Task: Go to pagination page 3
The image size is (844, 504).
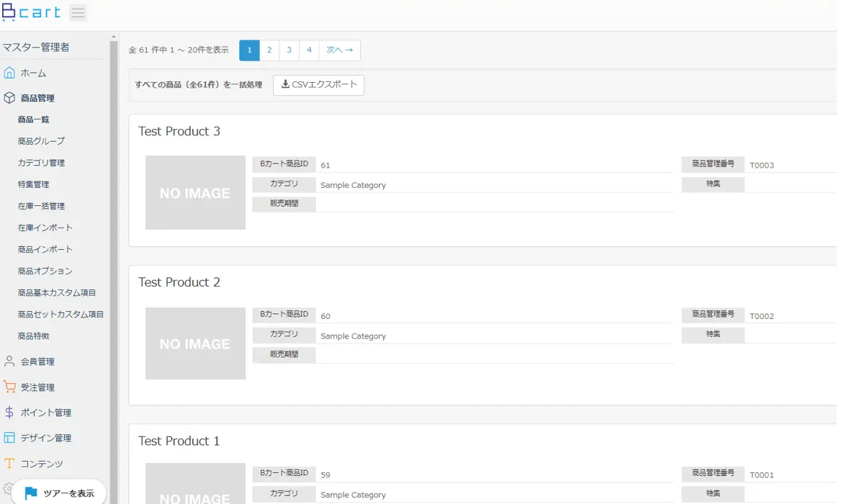Action: pyautogui.click(x=289, y=50)
